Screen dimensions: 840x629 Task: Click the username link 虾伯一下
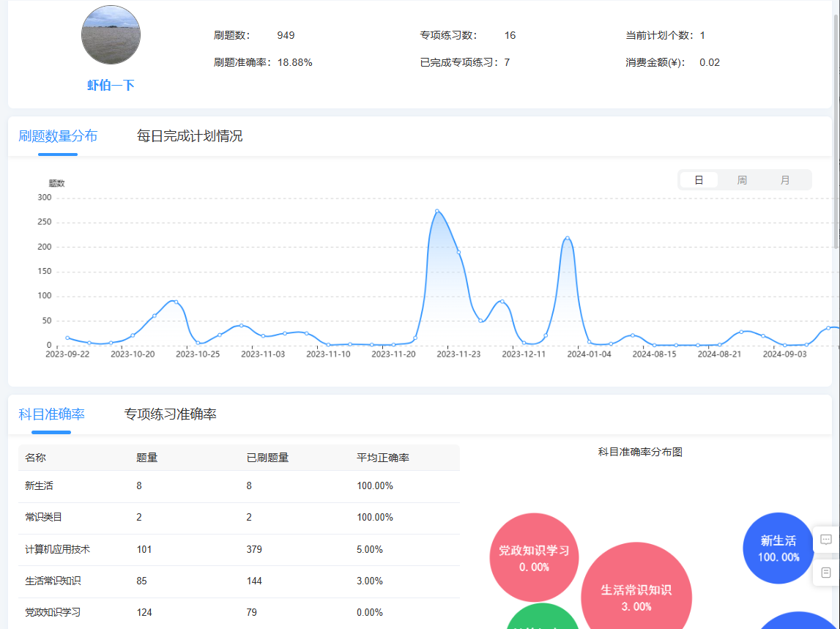[x=111, y=84]
